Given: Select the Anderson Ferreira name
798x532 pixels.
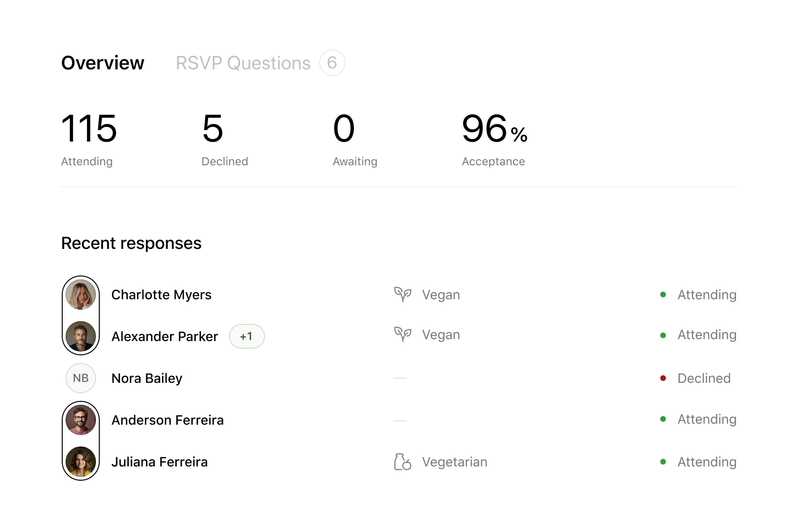Looking at the screenshot, I should [x=167, y=420].
